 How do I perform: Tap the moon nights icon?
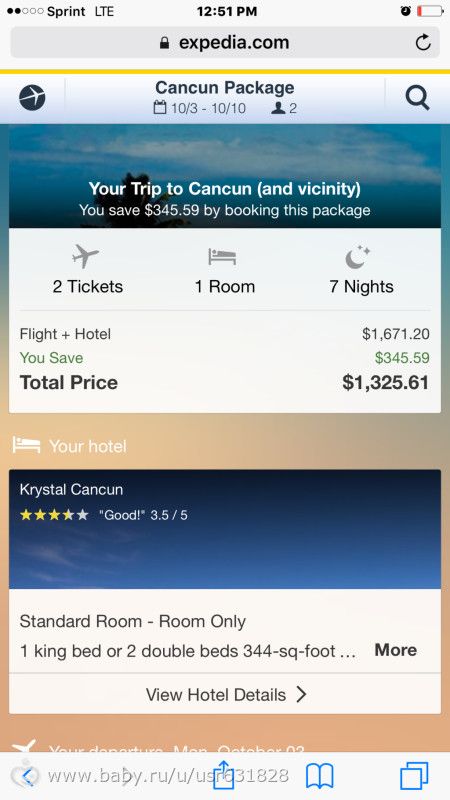coord(357,257)
